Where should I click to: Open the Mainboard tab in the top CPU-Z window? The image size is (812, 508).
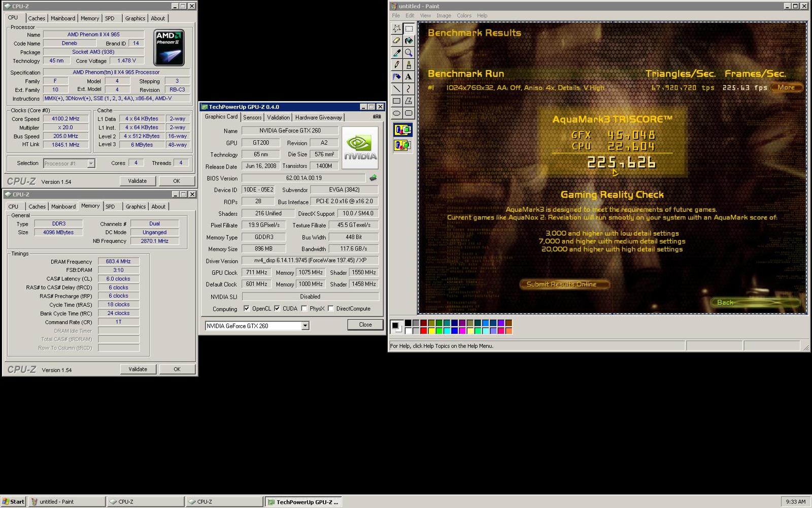point(63,18)
